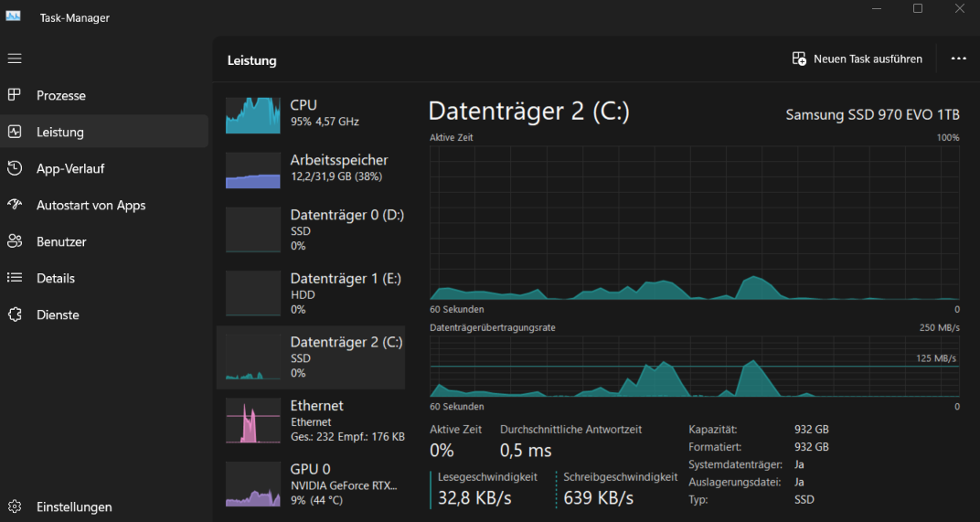Viewport: 980px width, 522px height.
Task: Open the Dienste puzzle icon
Action: pyautogui.click(x=15, y=314)
